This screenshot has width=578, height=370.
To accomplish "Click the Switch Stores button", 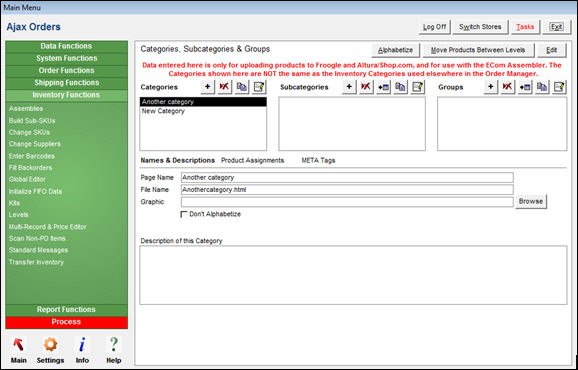I will [480, 27].
